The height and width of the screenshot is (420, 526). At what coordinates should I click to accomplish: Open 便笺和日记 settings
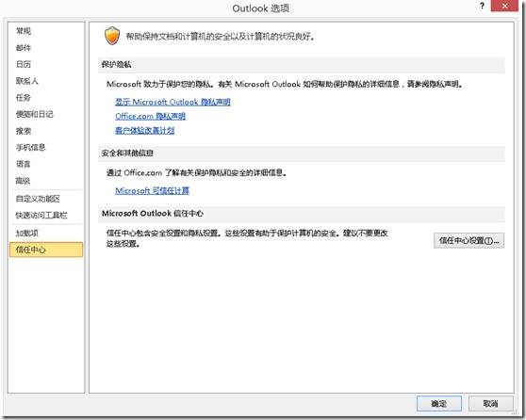pyautogui.click(x=35, y=114)
